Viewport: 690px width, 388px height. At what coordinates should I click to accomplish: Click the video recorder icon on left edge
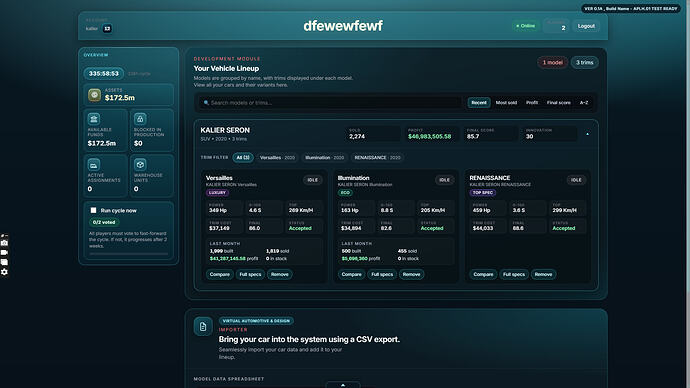(4, 253)
